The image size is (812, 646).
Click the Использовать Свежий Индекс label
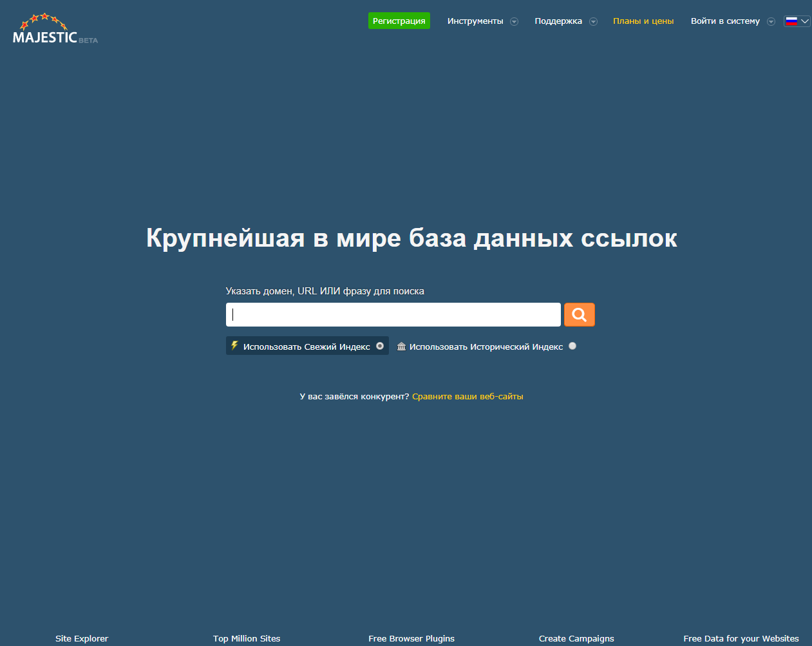click(307, 347)
